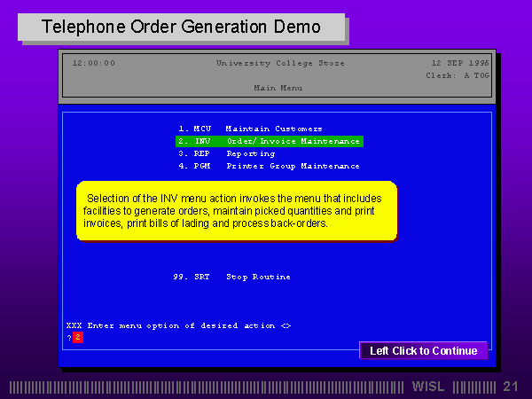Click the SRT code abbreviation
The image size is (532, 399).
tap(202, 277)
